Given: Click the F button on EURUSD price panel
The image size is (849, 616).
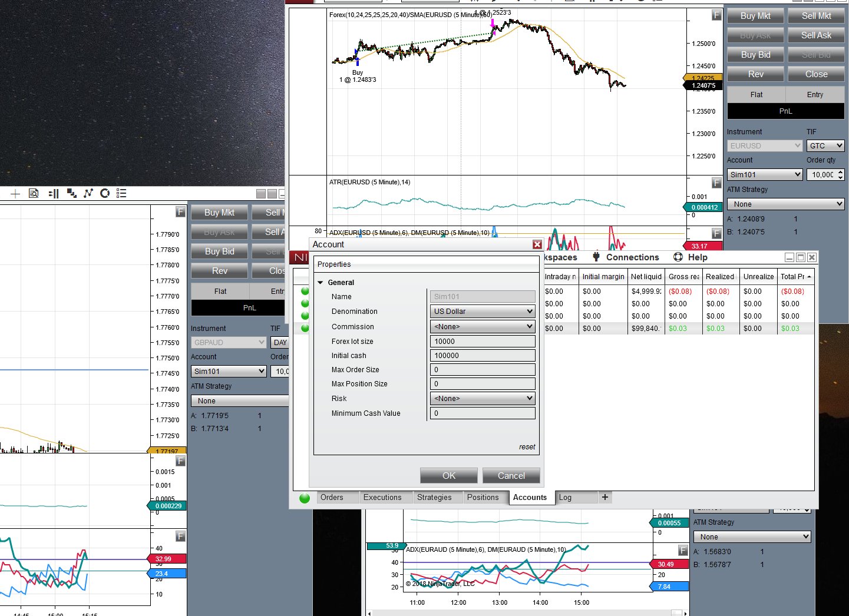Looking at the screenshot, I should [716, 15].
